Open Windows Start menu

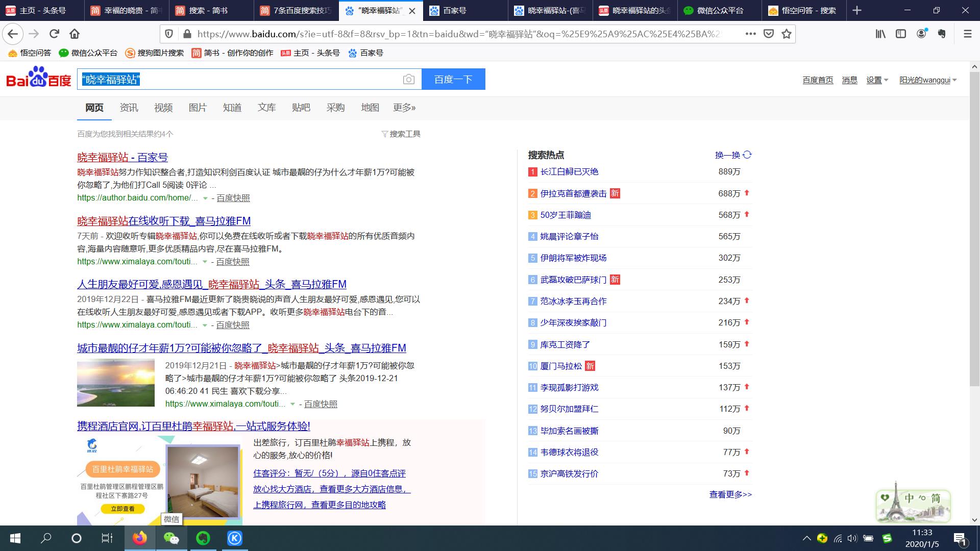(x=15, y=538)
